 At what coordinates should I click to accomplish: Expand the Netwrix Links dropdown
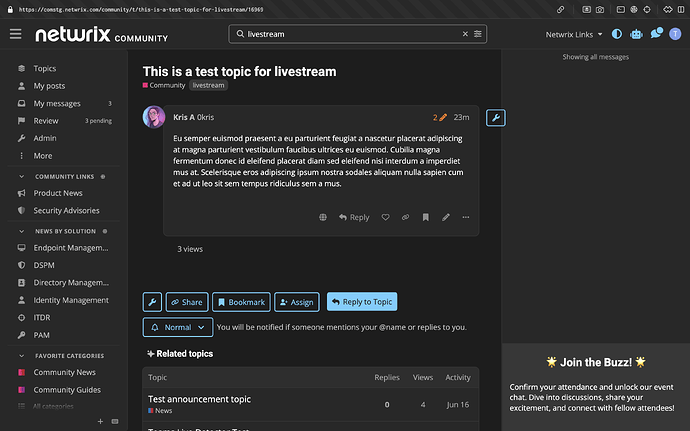point(574,34)
